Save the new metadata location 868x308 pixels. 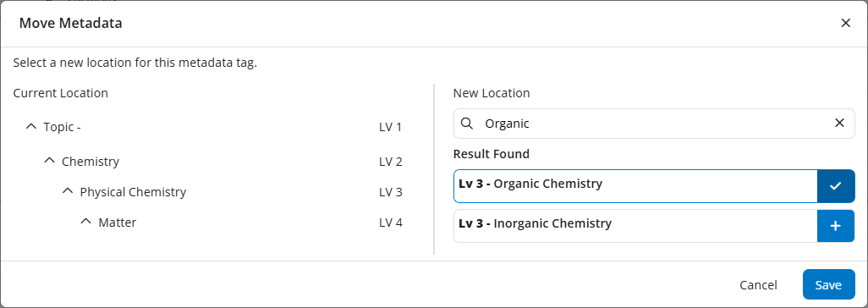[x=828, y=285]
